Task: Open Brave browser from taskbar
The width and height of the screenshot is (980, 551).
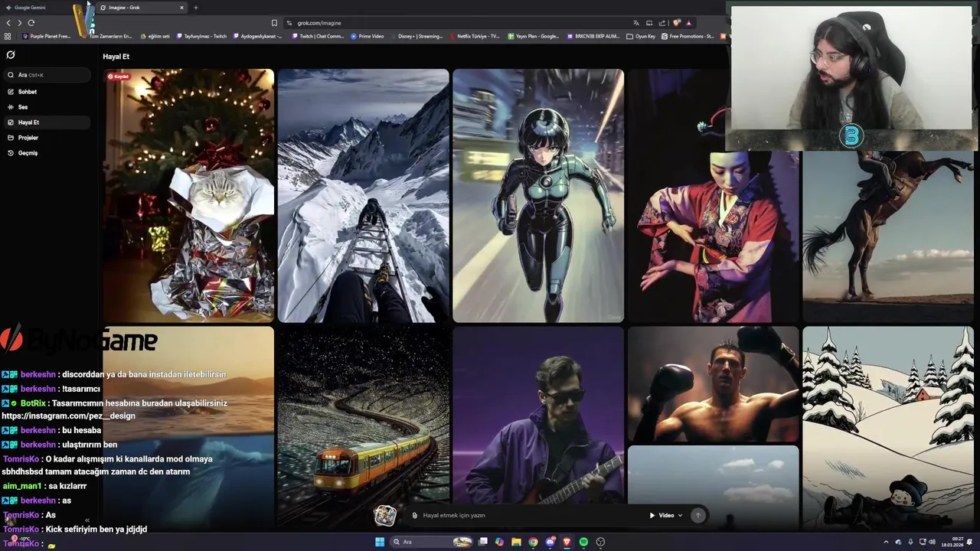Action: 567,542
